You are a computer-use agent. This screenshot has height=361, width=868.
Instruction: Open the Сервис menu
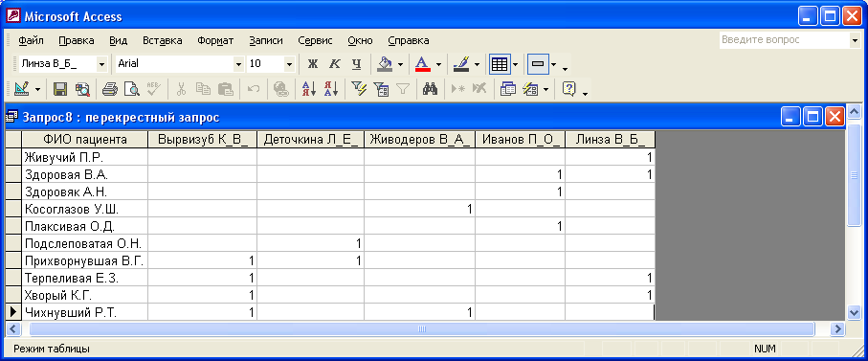[315, 40]
